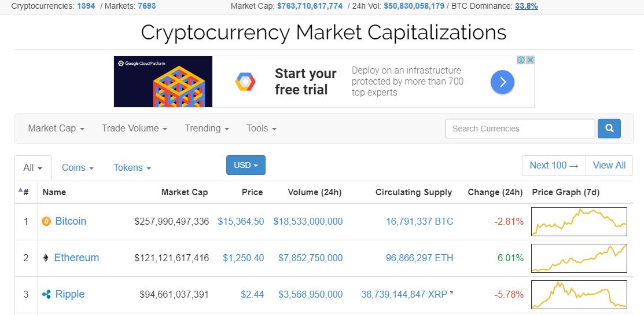
Task: Click the Ethereum diamond logo icon
Action: tap(46, 258)
